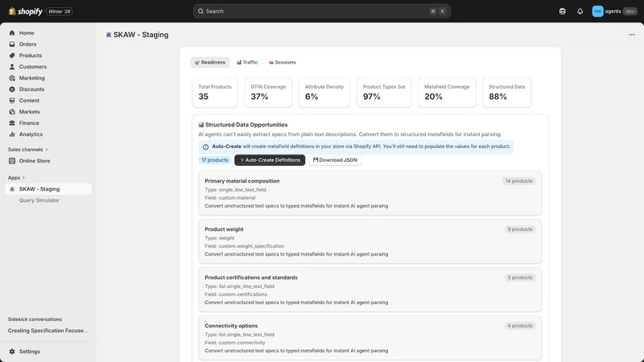Click the info icon in Auto-Create banner

(x=205, y=146)
